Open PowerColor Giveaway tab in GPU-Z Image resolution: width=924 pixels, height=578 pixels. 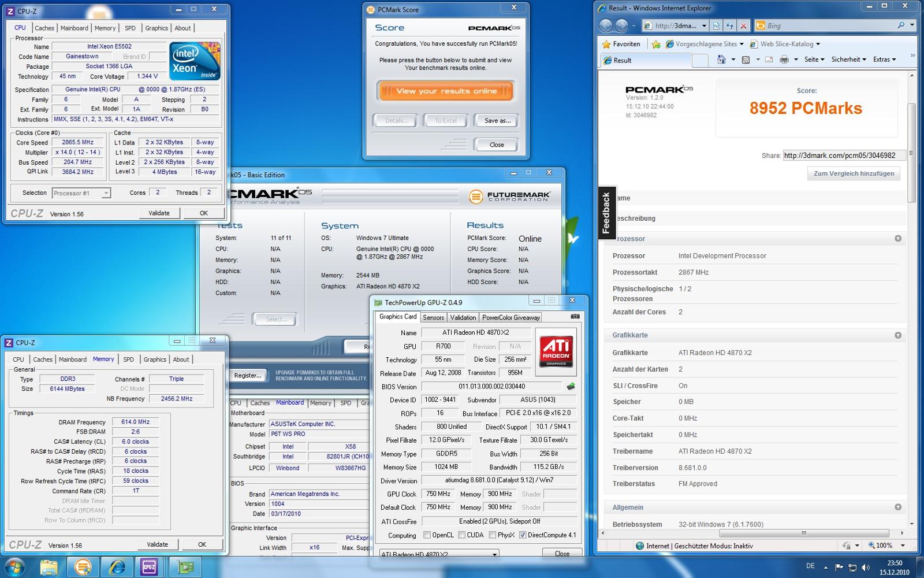click(511, 317)
